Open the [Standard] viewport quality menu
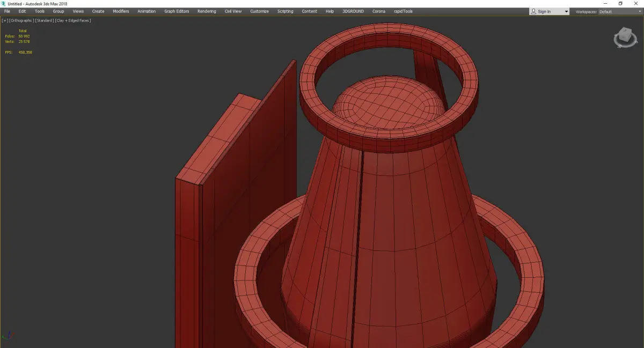Viewport: 644px width, 348px height. click(44, 20)
